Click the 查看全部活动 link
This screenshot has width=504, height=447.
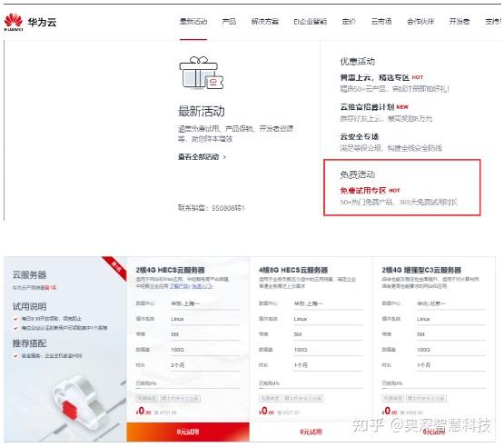(x=202, y=157)
